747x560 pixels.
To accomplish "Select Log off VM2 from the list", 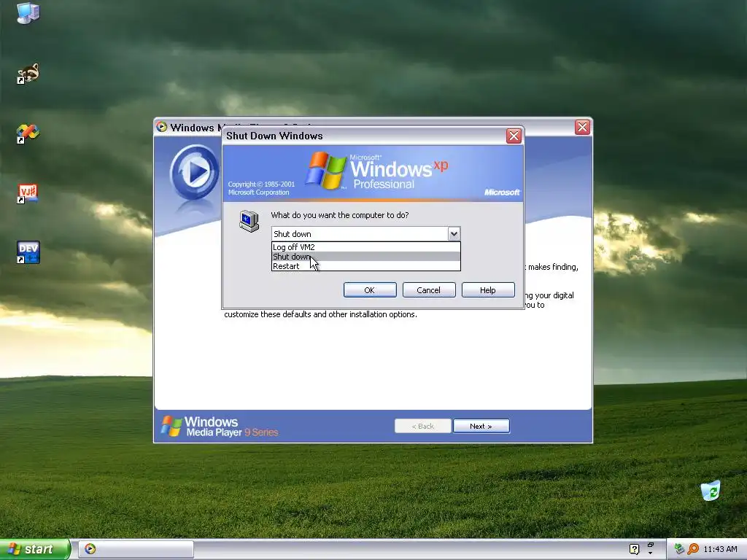I will pos(366,247).
